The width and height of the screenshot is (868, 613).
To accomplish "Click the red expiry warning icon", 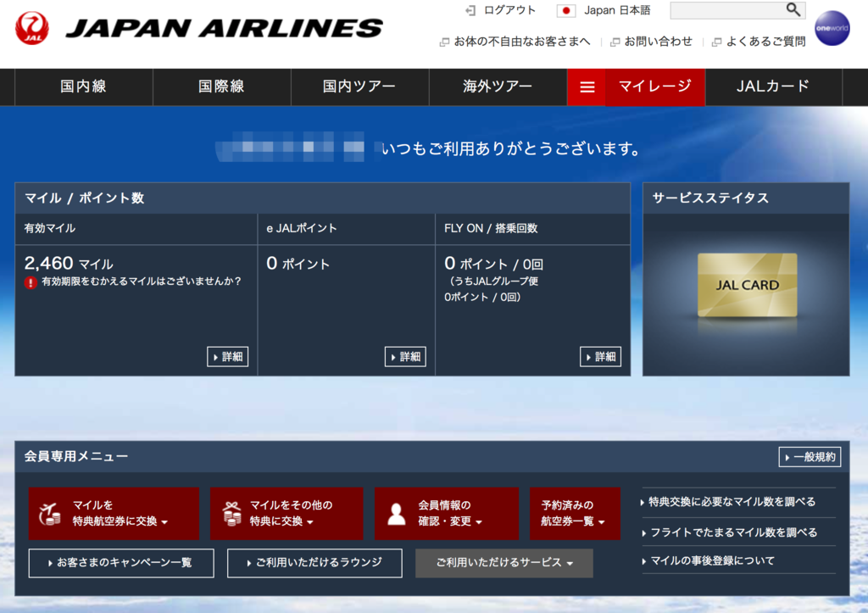I will tap(31, 282).
